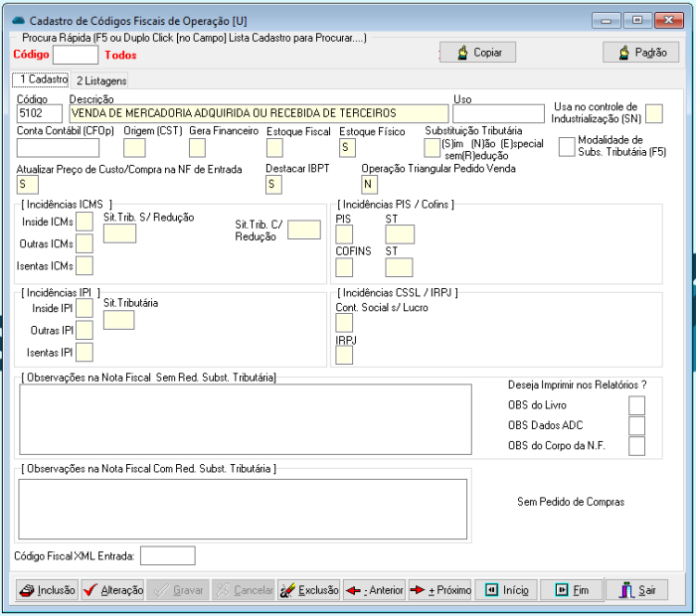Jump to last record with Fim
The width and height of the screenshot is (696, 616).
click(572, 590)
